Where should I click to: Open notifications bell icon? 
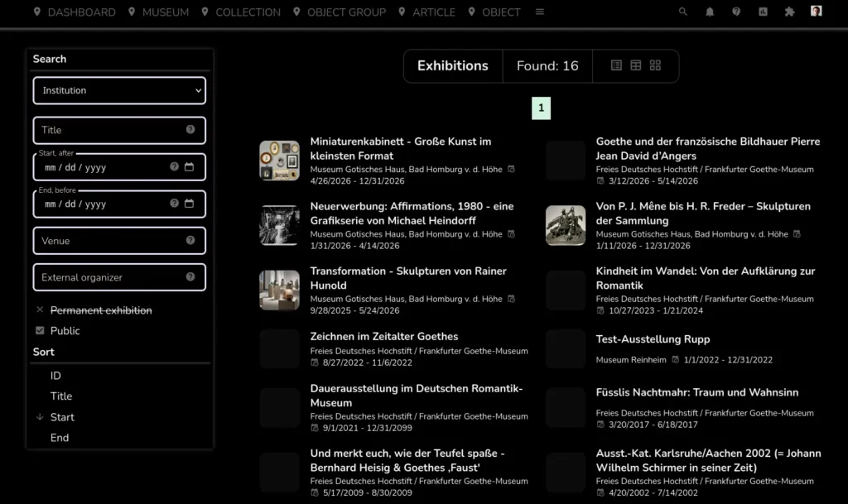point(710,12)
